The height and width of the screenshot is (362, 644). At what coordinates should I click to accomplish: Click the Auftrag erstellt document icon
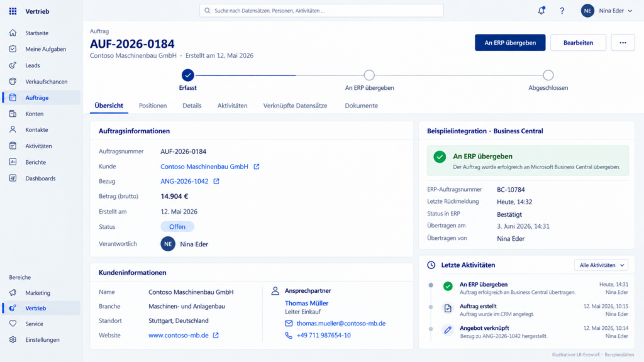pyautogui.click(x=448, y=308)
